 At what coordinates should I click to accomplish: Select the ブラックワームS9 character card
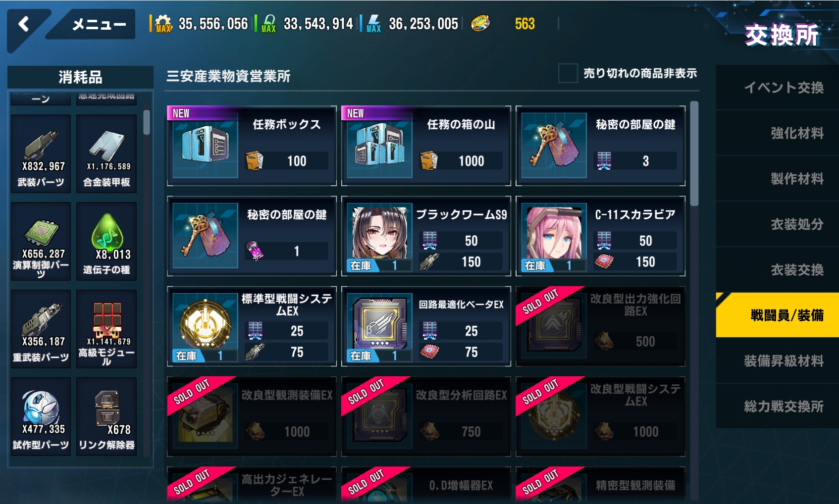426,236
